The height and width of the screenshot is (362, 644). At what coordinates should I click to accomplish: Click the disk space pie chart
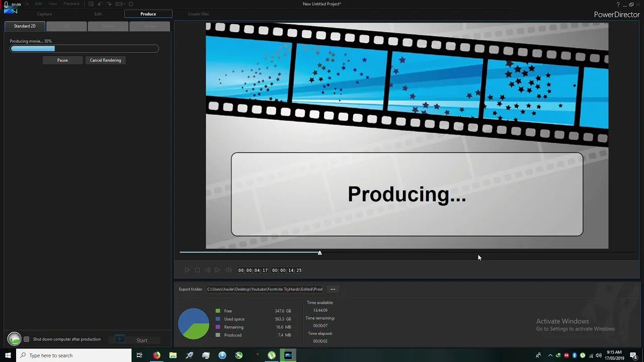(x=194, y=324)
